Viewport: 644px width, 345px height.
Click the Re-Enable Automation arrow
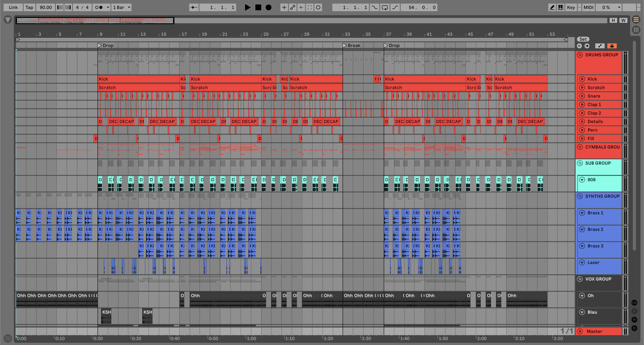click(x=301, y=8)
